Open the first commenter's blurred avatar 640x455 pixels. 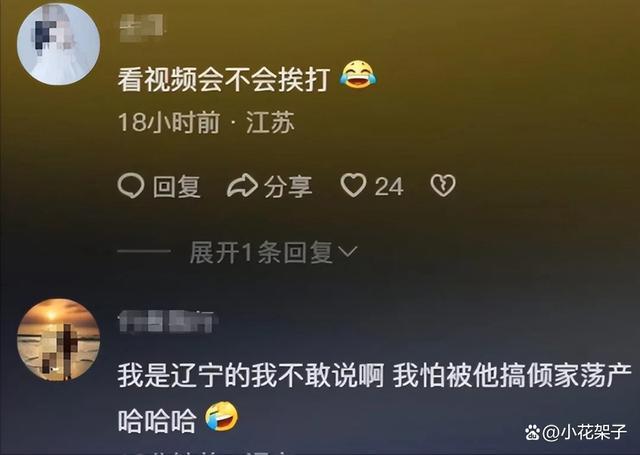pyautogui.click(x=58, y=43)
